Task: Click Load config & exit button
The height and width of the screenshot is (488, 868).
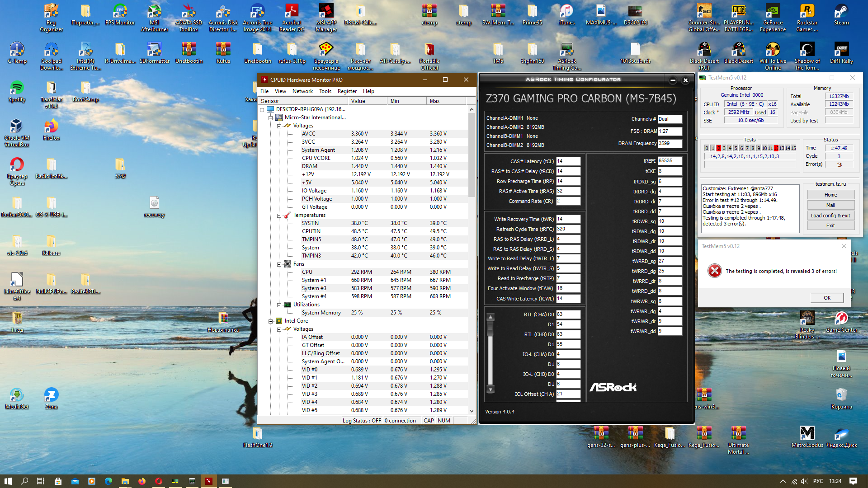Action: click(830, 216)
